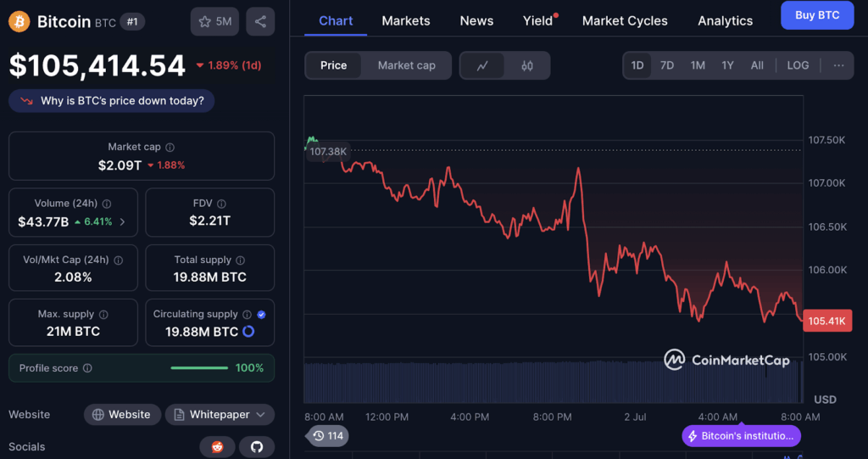This screenshot has width=868, height=459.
Task: Open the Market Cycles tab
Action: point(625,20)
